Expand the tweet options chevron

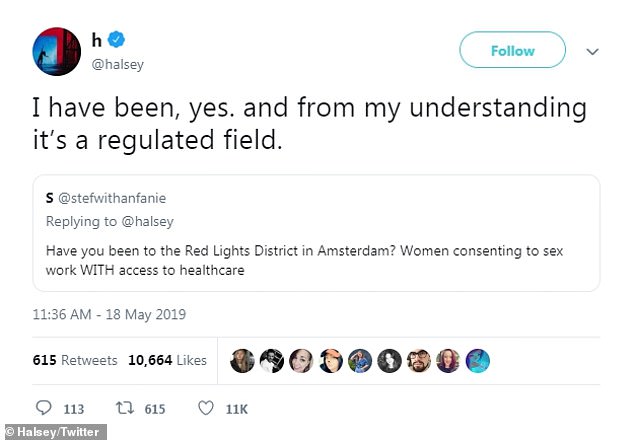591,50
